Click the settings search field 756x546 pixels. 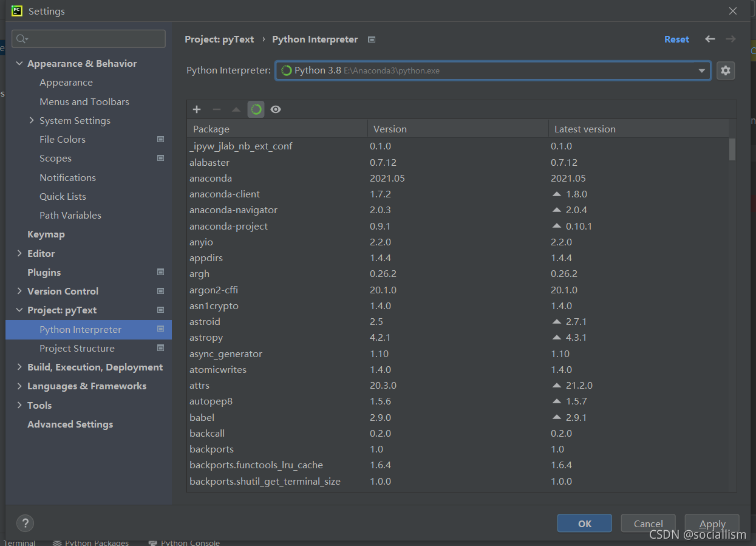pos(89,39)
